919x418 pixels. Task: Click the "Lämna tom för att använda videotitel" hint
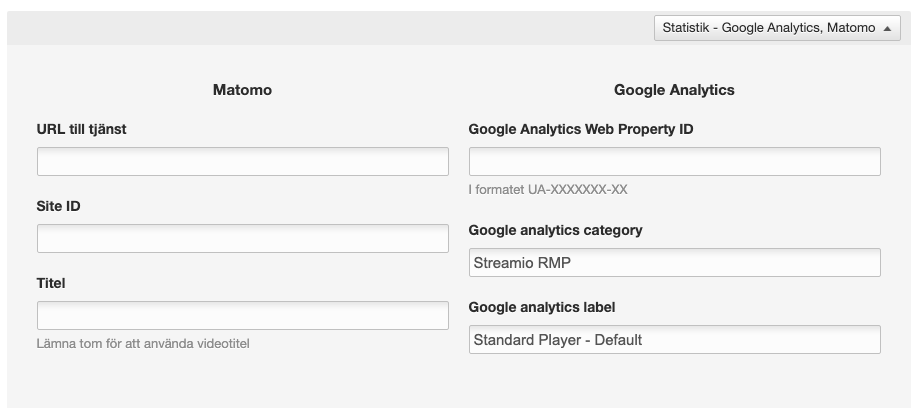click(x=142, y=344)
